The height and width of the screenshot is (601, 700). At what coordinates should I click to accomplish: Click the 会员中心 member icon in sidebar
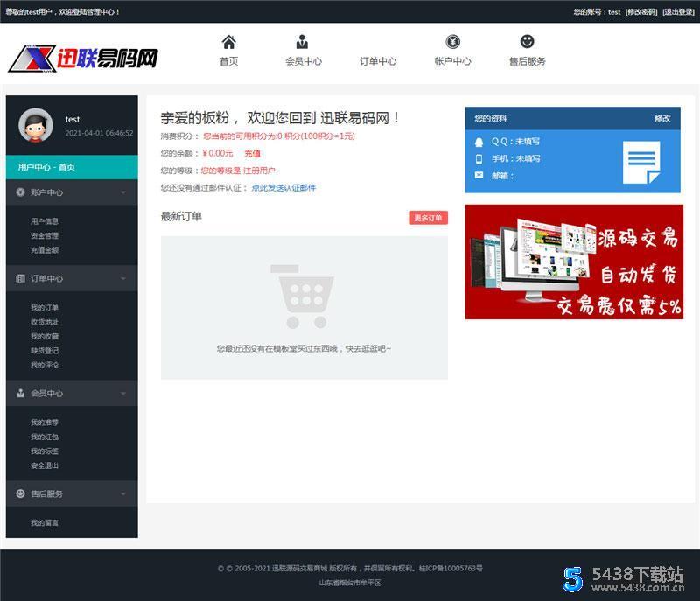pyautogui.click(x=21, y=393)
